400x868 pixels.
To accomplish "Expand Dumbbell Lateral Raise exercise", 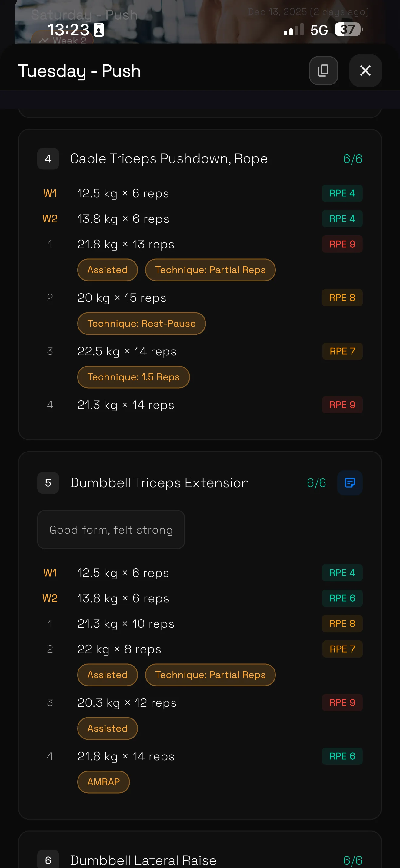I will [143, 860].
